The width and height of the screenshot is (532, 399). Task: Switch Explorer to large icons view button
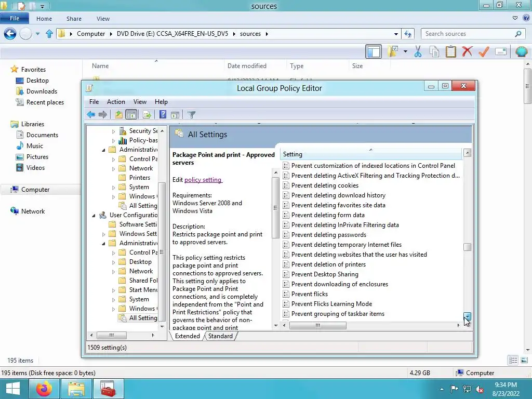(x=524, y=361)
